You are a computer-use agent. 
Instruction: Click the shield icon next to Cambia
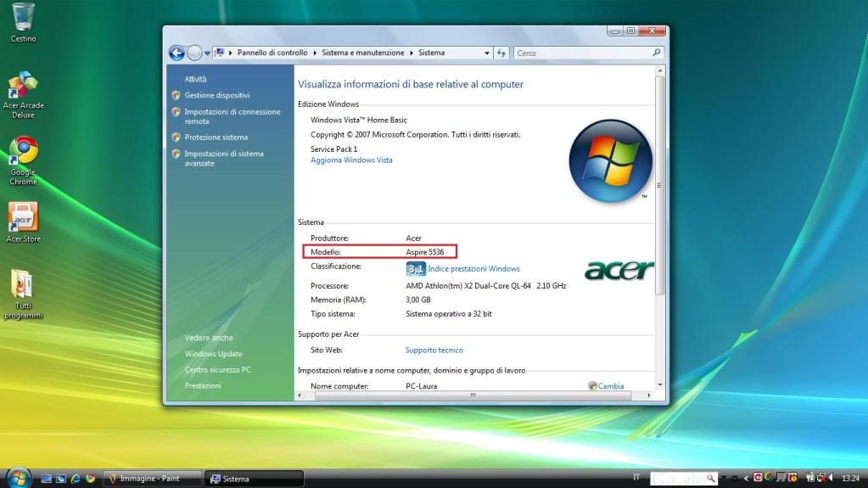point(592,385)
